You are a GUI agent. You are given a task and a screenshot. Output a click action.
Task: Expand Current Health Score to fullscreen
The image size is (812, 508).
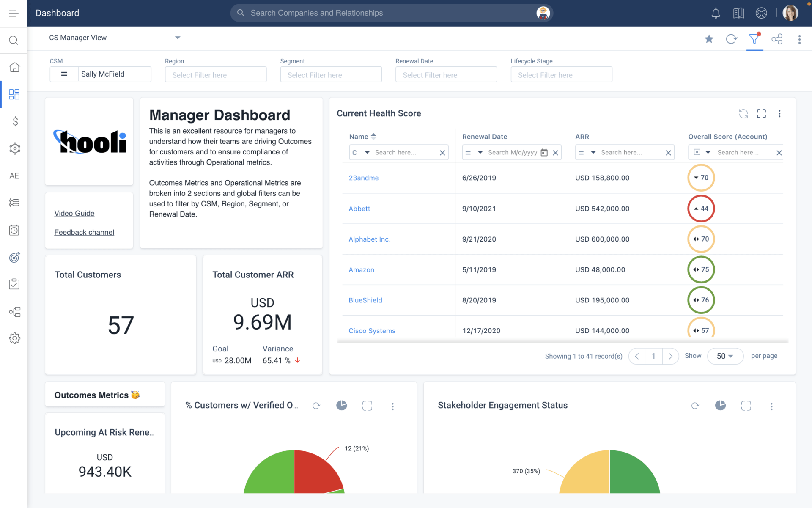(x=761, y=113)
